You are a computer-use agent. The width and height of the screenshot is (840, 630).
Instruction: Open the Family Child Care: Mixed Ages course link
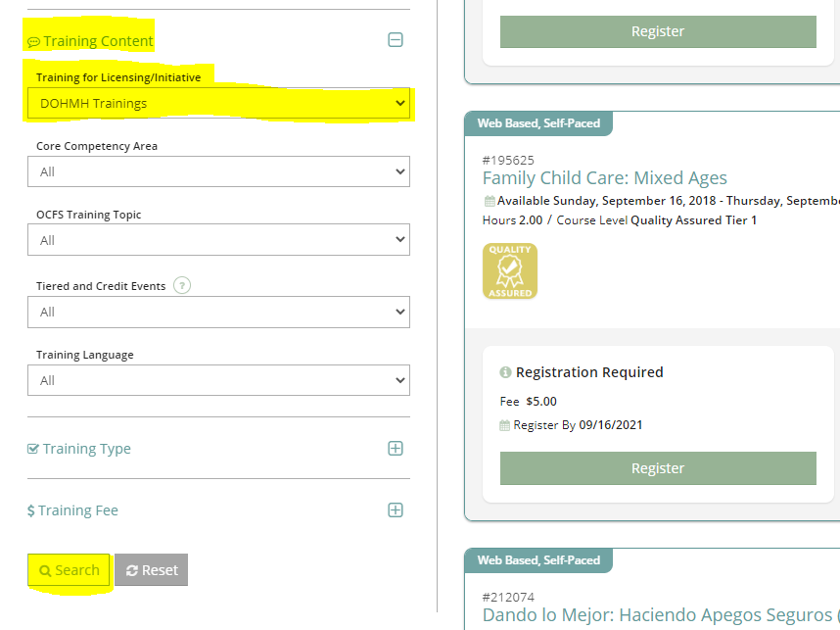(604, 178)
